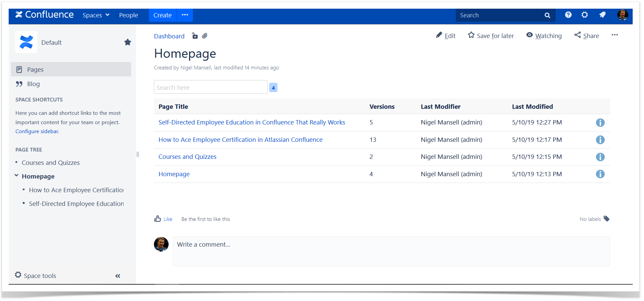Viewport: 644px width, 301px height.
Task: Click the Search here filter field
Action: pos(211,87)
